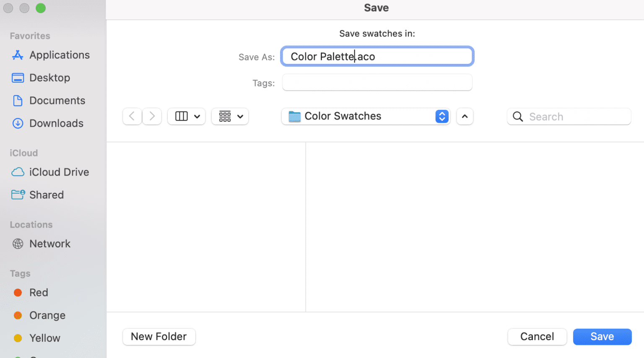Open the Applications sidebar shortcut
Image resolution: width=644 pixels, height=358 pixels.
click(59, 55)
